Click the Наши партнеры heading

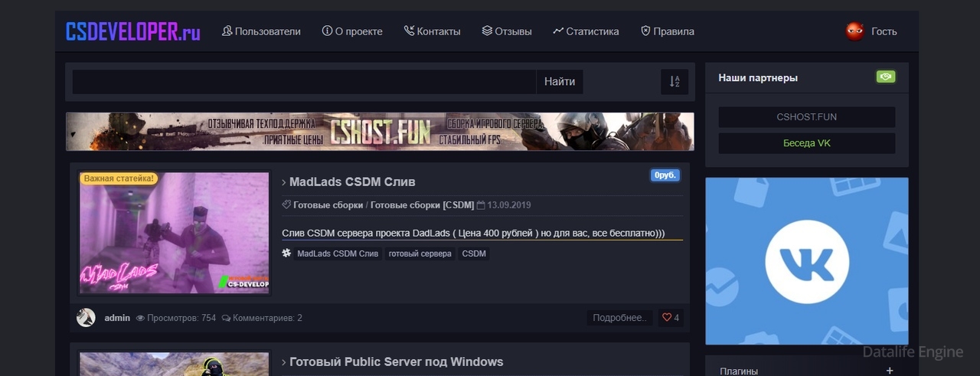(758, 77)
